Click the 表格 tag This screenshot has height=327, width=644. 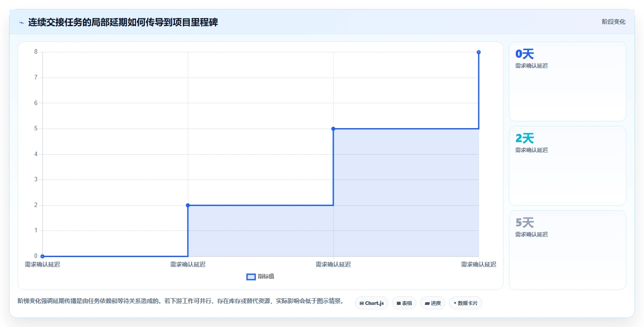(404, 303)
